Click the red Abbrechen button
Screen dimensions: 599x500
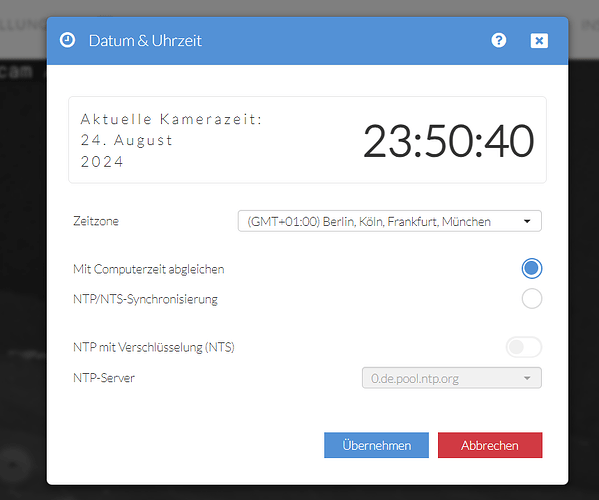coord(490,445)
